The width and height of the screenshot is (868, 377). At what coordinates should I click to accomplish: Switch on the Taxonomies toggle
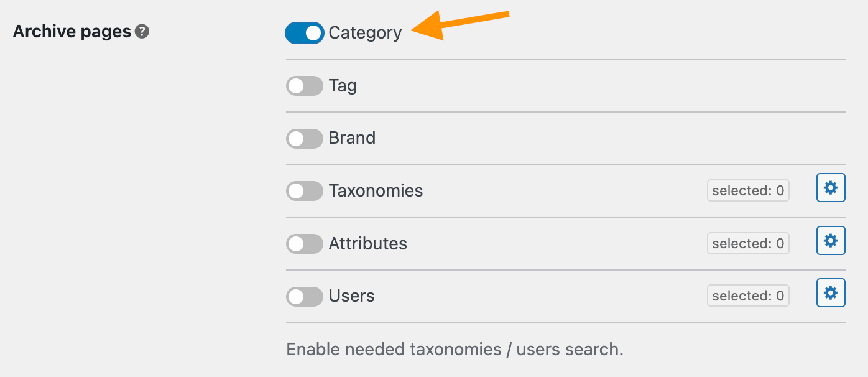(304, 191)
